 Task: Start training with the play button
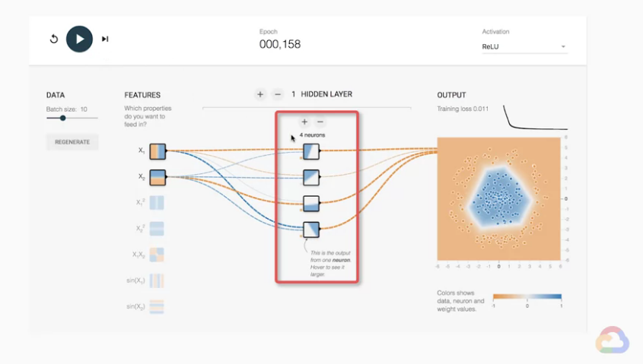(x=79, y=39)
